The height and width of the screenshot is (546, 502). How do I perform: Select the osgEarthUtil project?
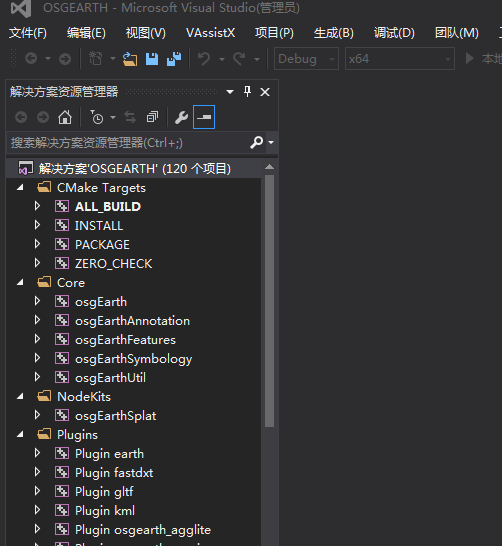pyautogui.click(x=110, y=378)
